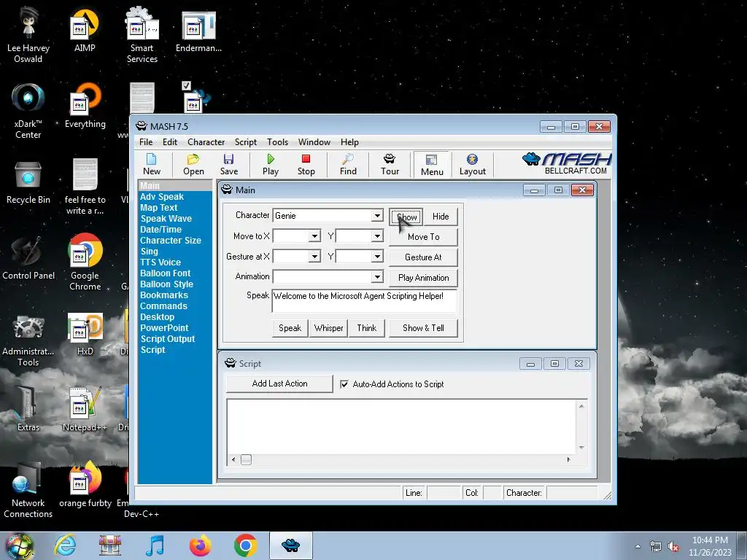Image resolution: width=747 pixels, height=560 pixels.
Task: Click the Think button
Action: [x=366, y=328]
